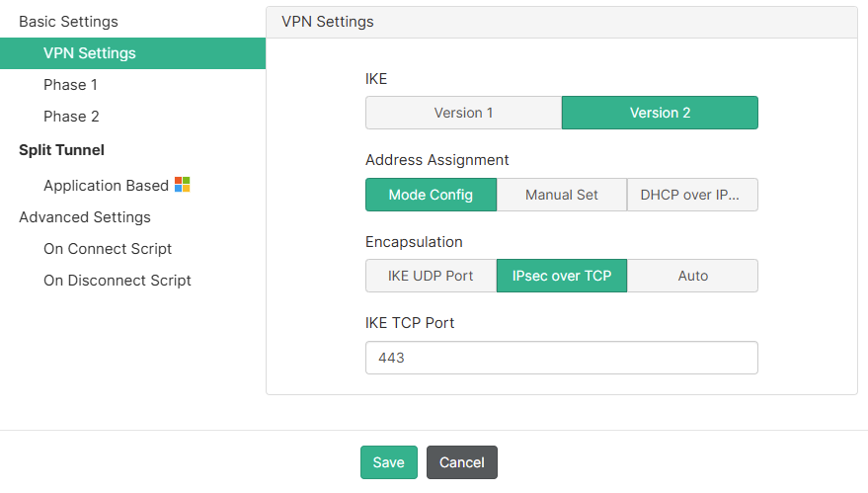Select IKE Version 1
868x493 pixels.
pyautogui.click(x=463, y=113)
